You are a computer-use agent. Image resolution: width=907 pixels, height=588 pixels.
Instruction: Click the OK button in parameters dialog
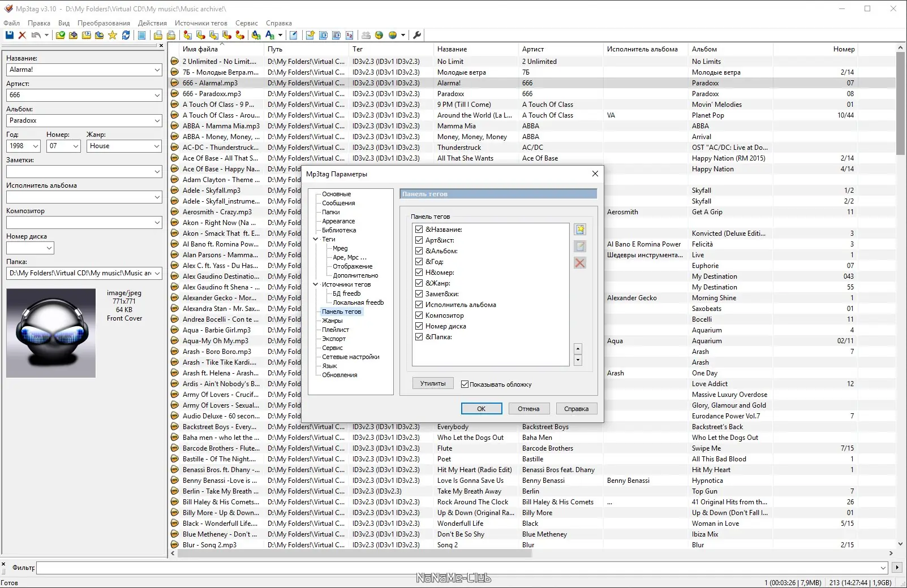point(481,409)
